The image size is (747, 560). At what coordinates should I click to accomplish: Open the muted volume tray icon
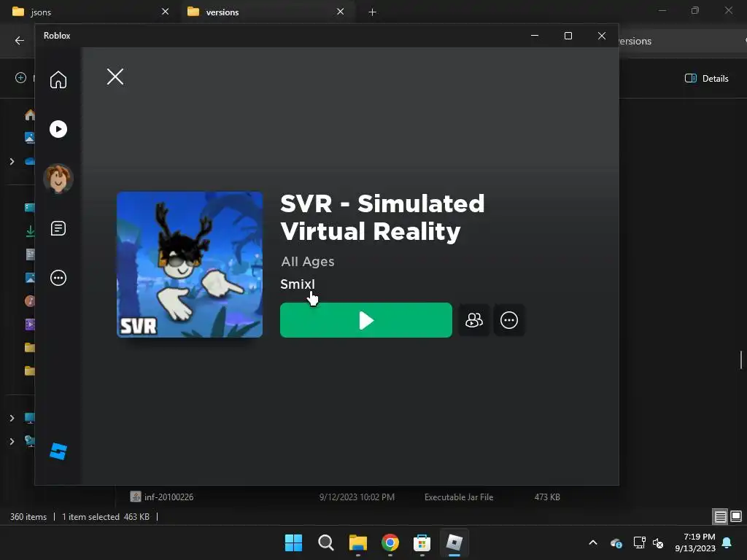658,542
